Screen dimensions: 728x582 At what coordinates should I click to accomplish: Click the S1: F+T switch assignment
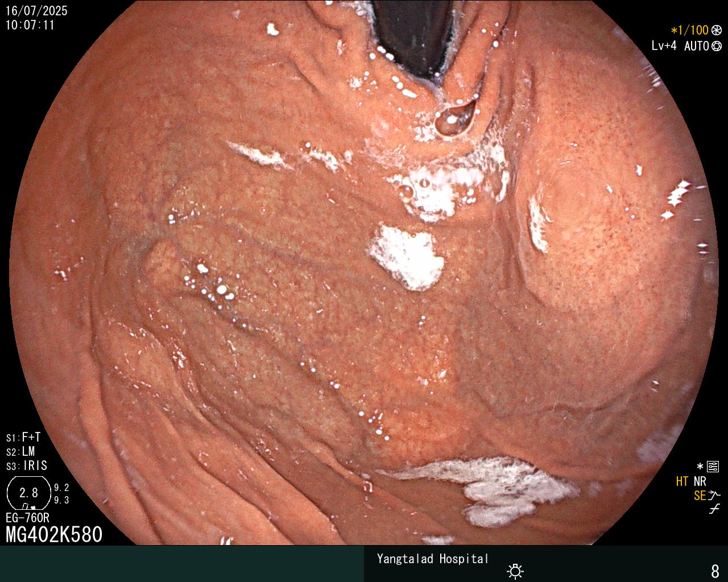click(23, 438)
